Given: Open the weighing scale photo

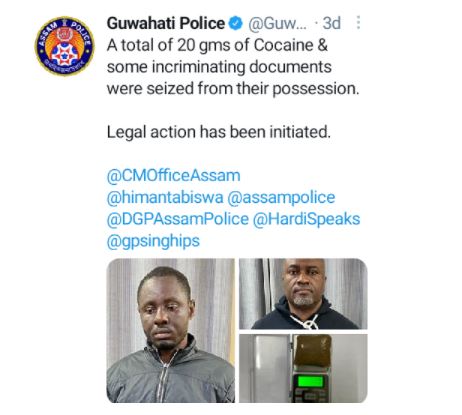Looking at the screenshot, I should (x=303, y=368).
